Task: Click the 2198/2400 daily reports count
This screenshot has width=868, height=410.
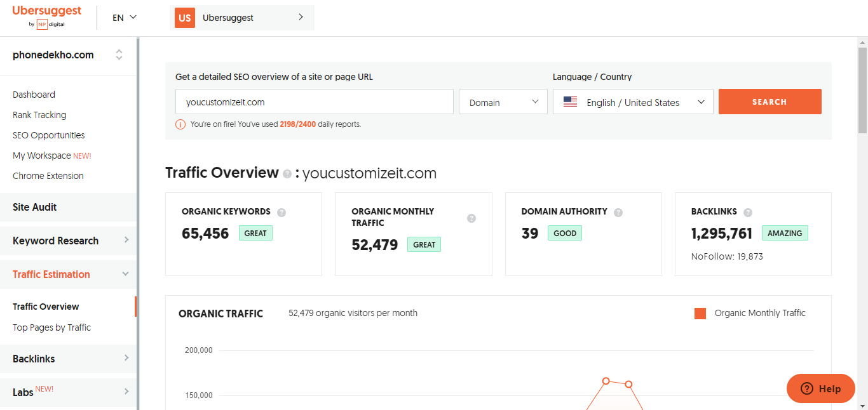Action: pos(298,124)
